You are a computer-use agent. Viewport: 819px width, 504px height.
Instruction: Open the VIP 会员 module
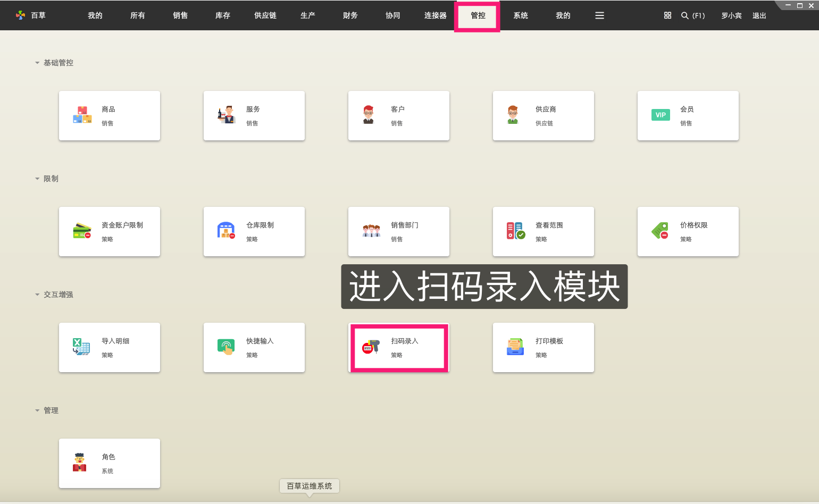coord(688,115)
